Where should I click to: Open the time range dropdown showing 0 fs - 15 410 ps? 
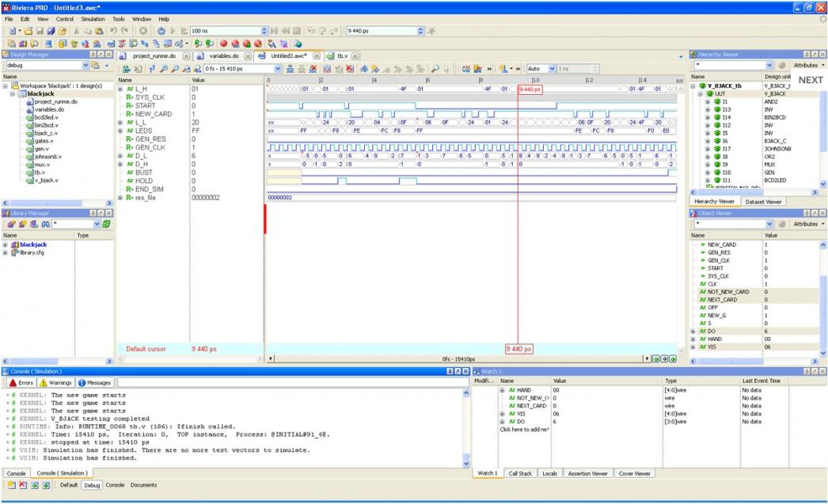pyautogui.click(x=278, y=69)
